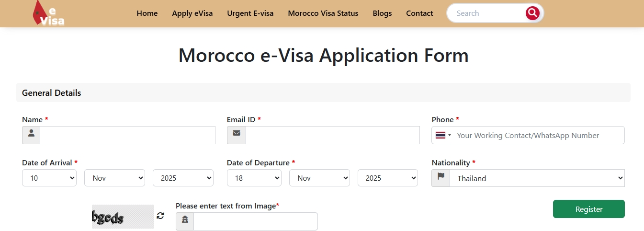Click the icon beside captcha text field
This screenshot has width=644, height=231.
click(x=185, y=221)
